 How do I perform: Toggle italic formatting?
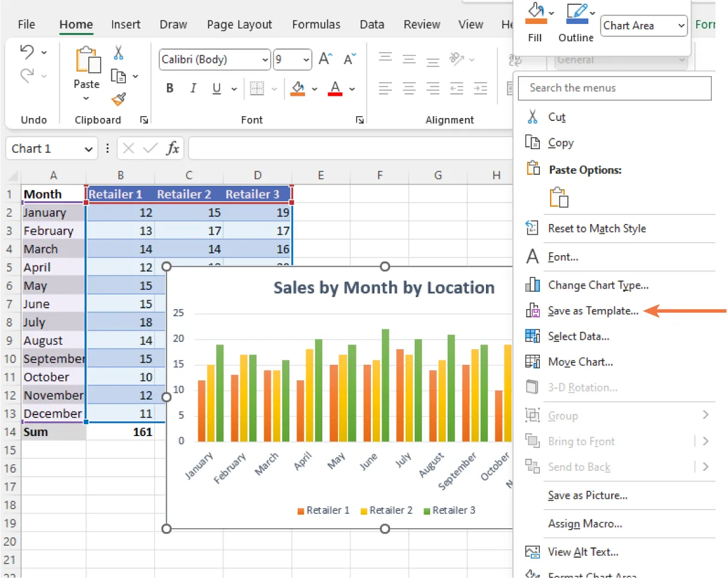point(193,88)
